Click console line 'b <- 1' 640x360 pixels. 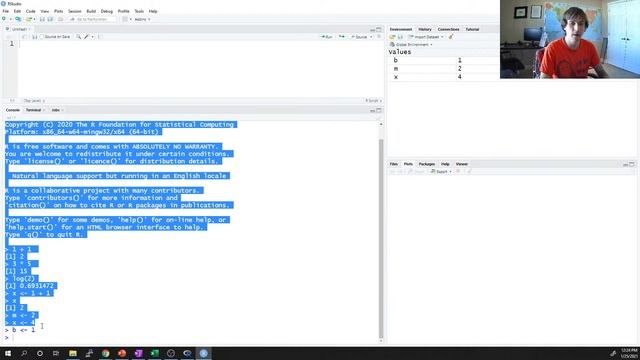coord(24,330)
